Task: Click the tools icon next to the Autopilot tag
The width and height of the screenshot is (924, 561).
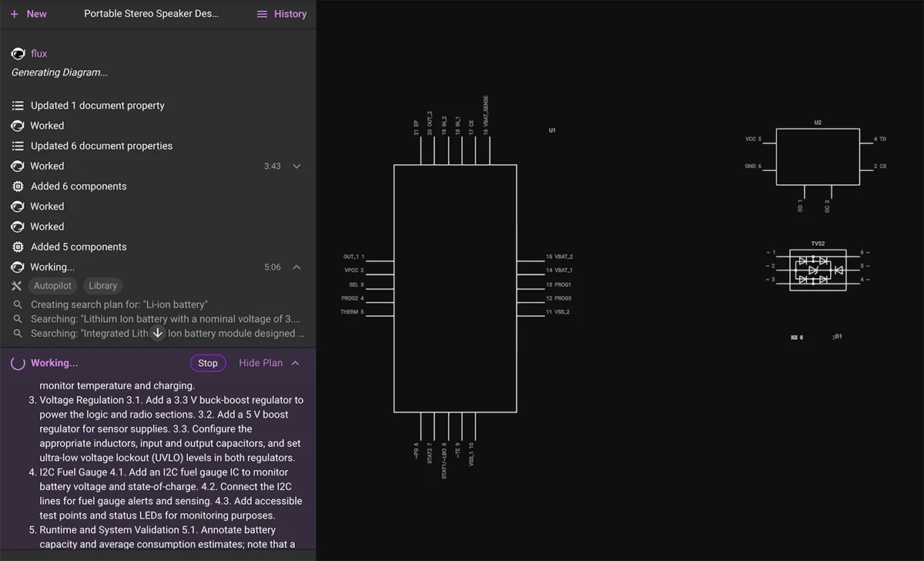Action: 18,285
